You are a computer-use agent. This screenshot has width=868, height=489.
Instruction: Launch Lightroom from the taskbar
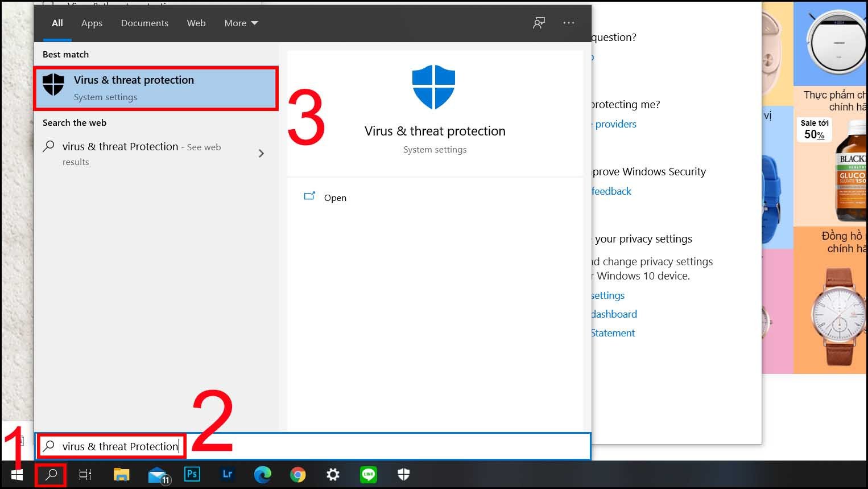[228, 474]
